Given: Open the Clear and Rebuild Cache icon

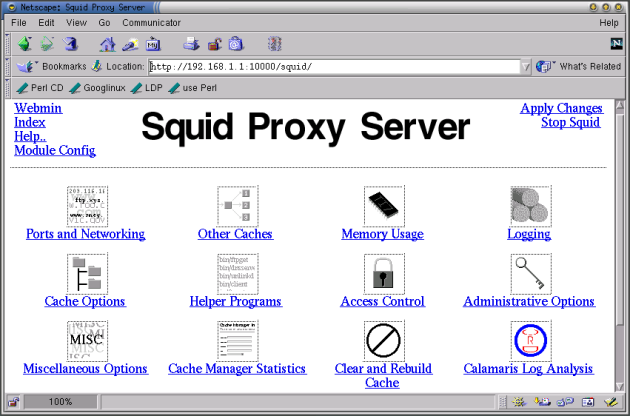Looking at the screenshot, I should coord(384,340).
